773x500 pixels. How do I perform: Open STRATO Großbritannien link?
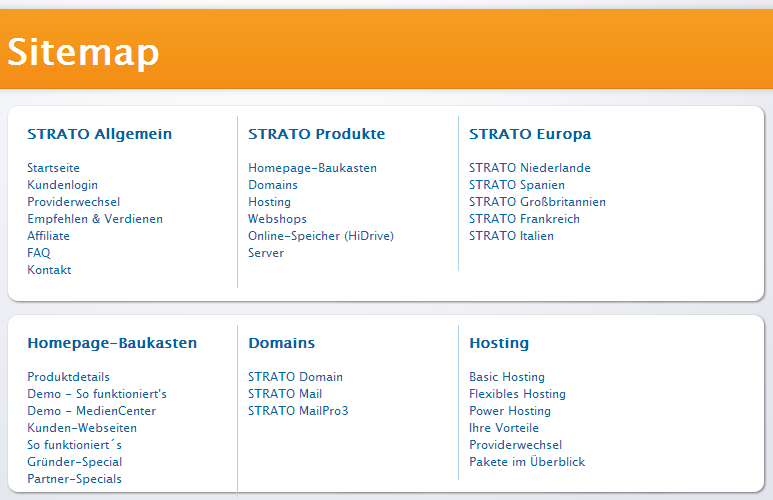click(x=537, y=202)
